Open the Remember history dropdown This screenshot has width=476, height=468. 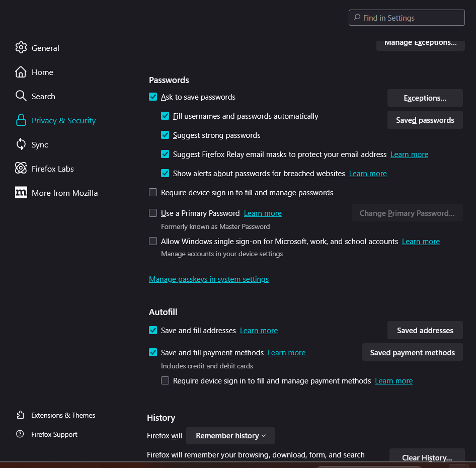(230, 435)
